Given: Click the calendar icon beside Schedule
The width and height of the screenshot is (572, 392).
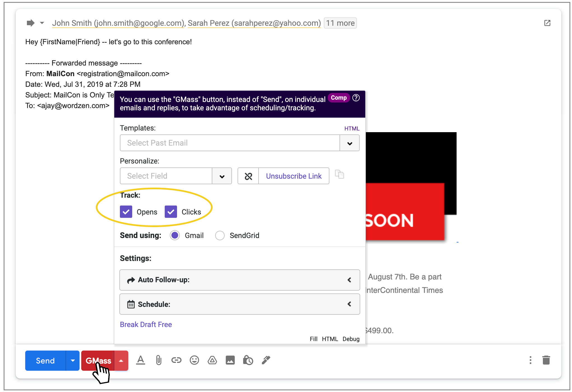Looking at the screenshot, I should (x=131, y=304).
